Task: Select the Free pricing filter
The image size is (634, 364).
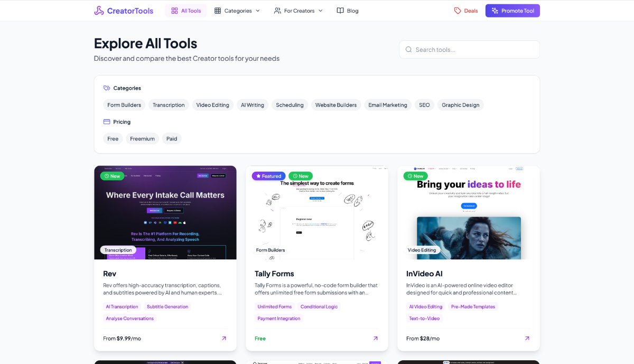Action: [x=113, y=139]
